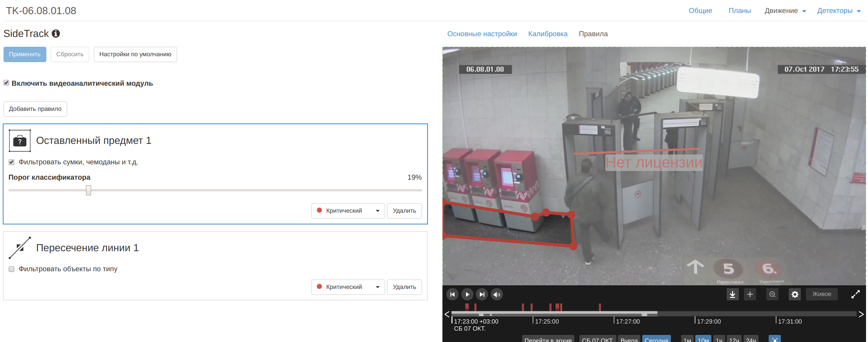
Task: Open the Общие tab
Action: [700, 11]
